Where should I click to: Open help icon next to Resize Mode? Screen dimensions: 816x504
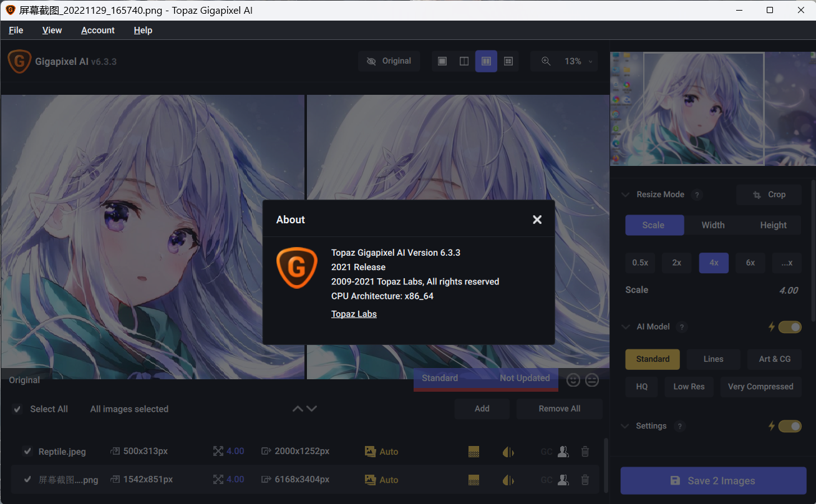(x=697, y=195)
